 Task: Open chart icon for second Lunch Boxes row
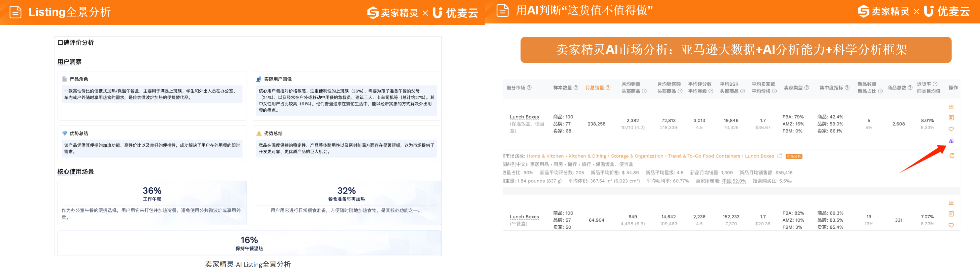click(951, 203)
